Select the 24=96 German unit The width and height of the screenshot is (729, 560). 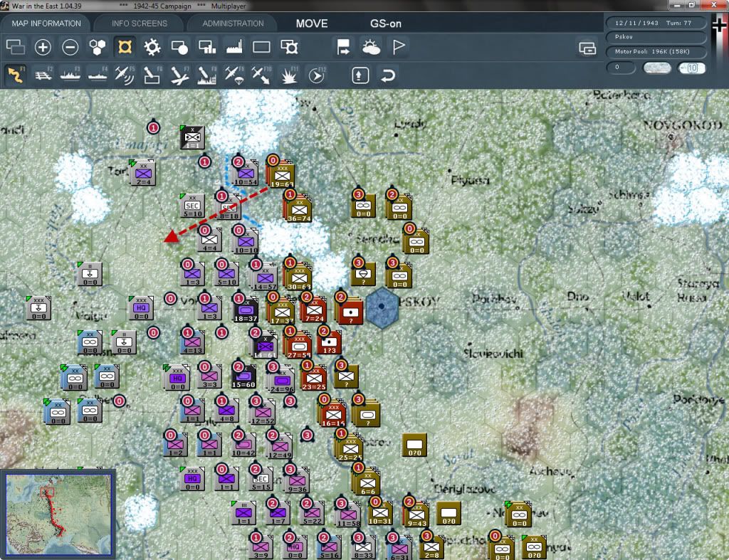[282, 381]
